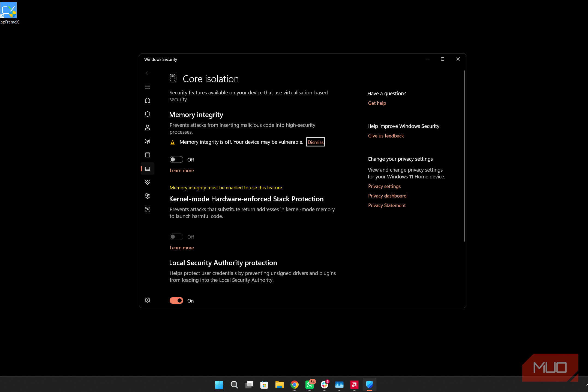Open Google Chrome from taskbar
This screenshot has width=588, height=392.
pos(295,385)
